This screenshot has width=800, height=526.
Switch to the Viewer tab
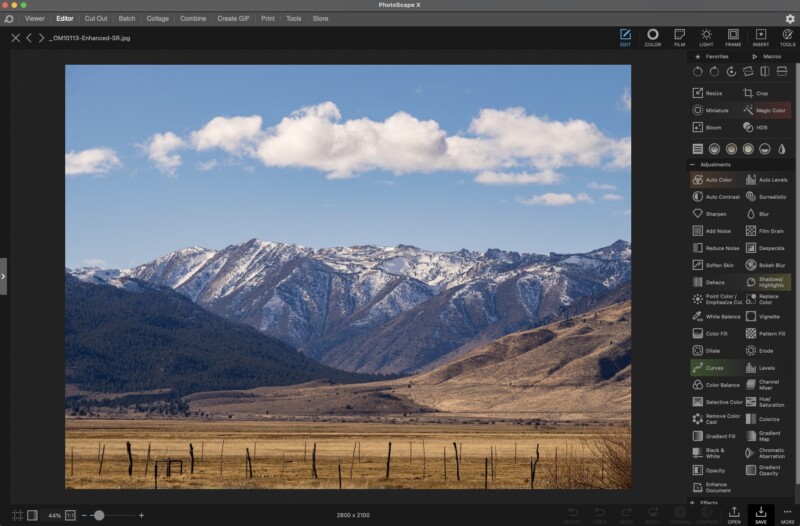pyautogui.click(x=34, y=18)
